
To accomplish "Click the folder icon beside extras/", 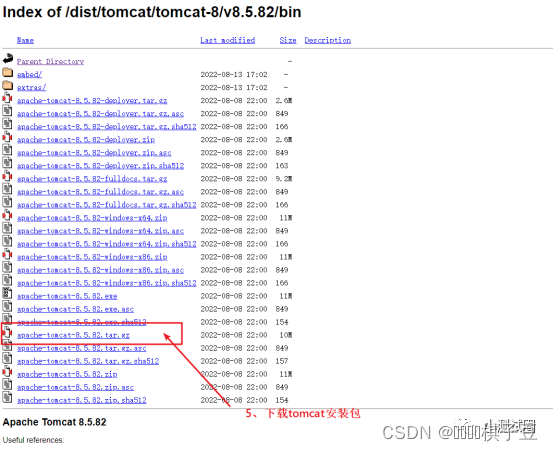I will pyautogui.click(x=7, y=85).
